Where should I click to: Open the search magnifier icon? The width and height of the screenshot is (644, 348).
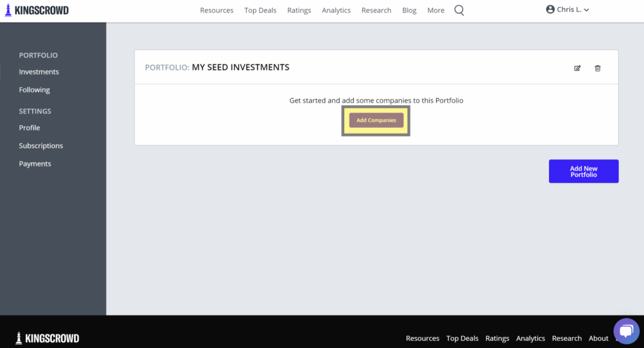[459, 10]
